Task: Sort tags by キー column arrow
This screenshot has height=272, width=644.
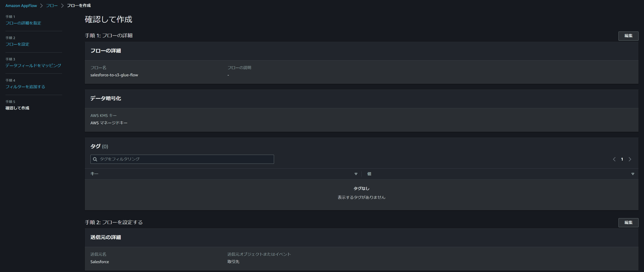Action: coord(356,174)
